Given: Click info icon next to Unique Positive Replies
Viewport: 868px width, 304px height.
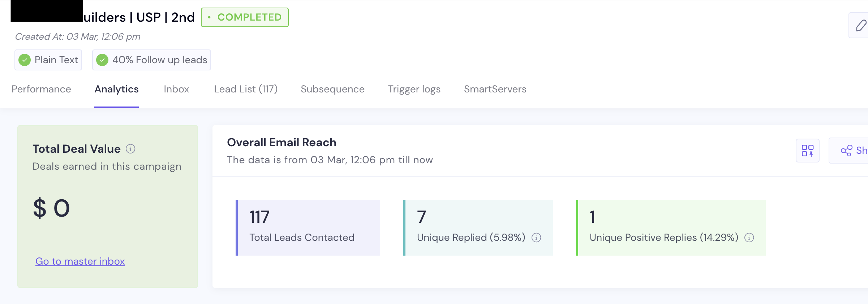Looking at the screenshot, I should 749,238.
